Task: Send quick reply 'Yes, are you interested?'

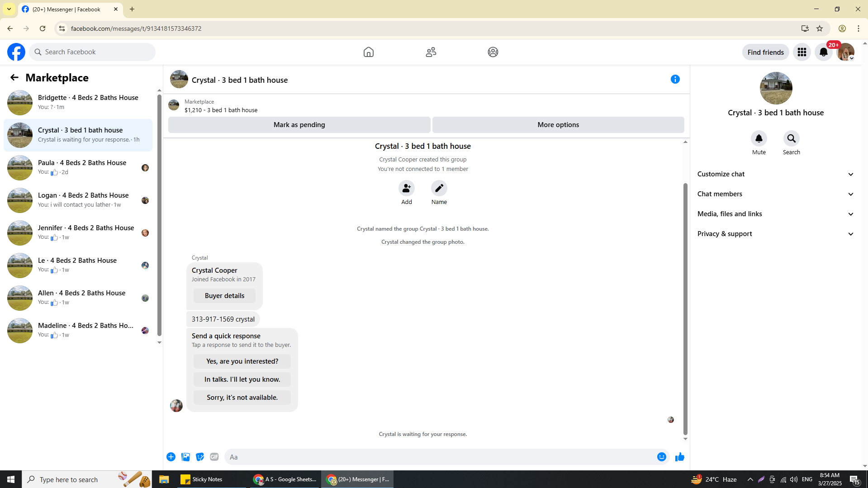Action: tap(242, 361)
